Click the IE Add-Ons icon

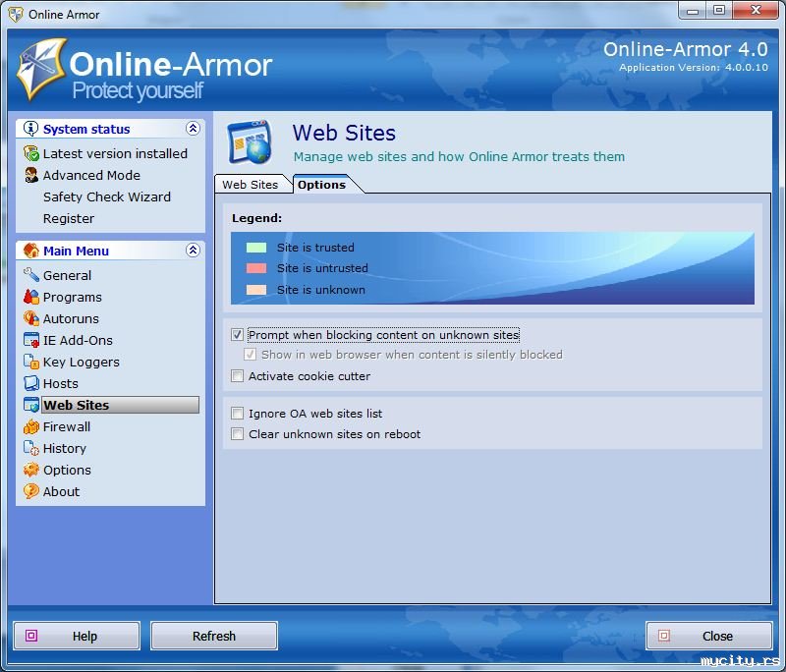31,340
